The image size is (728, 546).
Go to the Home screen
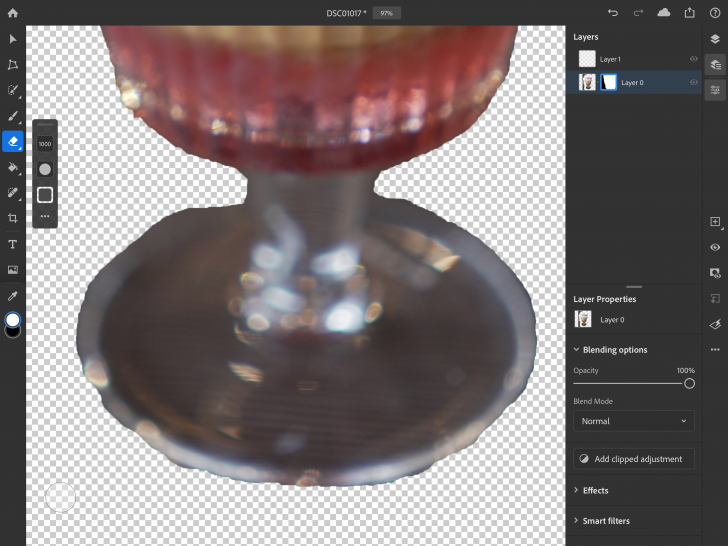tap(13, 13)
